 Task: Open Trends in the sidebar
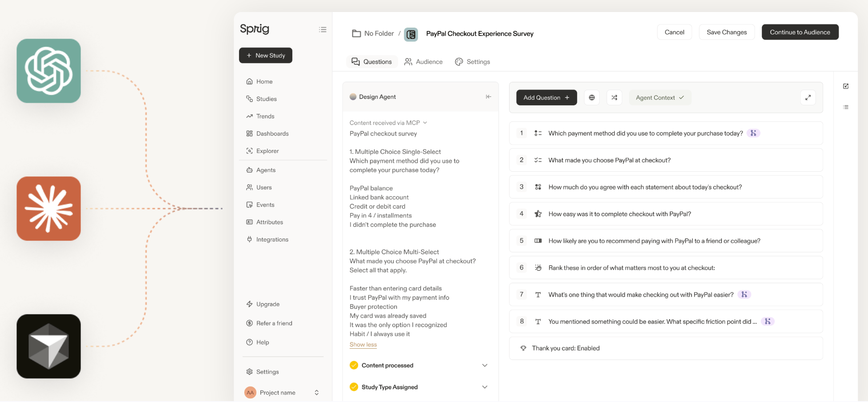point(260,116)
